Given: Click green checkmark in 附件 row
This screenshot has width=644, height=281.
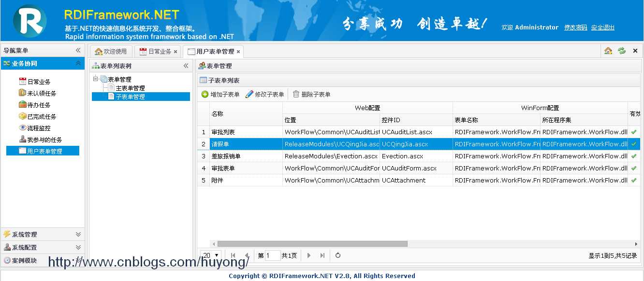Looking at the screenshot, I should pyautogui.click(x=634, y=180).
